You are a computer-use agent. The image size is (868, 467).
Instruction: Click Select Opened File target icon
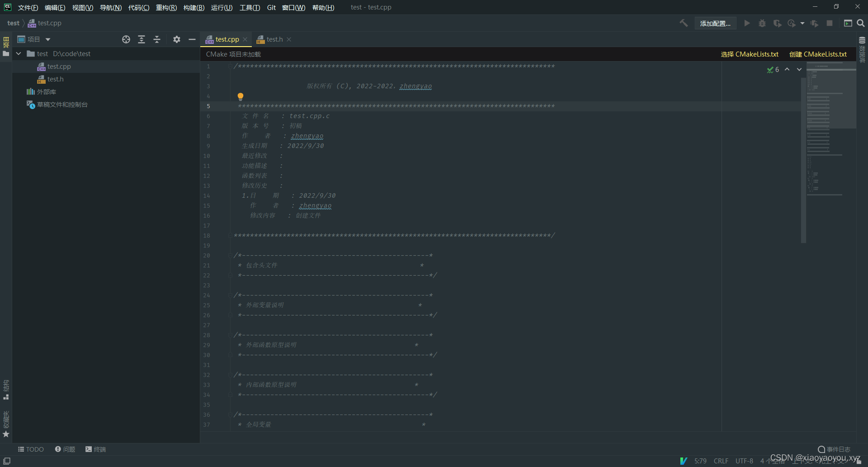tap(126, 39)
